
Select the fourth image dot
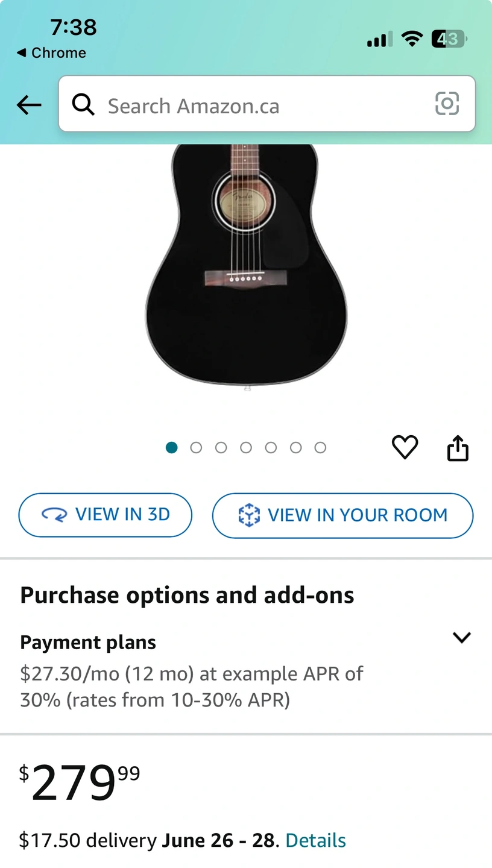coord(246,447)
